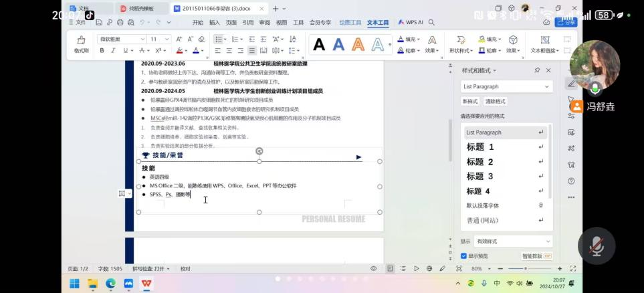Click the 清除格式 button in styles panel
The image size is (644, 293).
pos(495,101)
